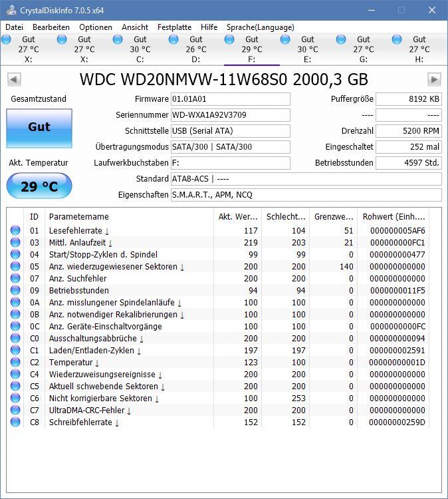Click status orb for C6 Nicht korrigierbare Sektoren
Viewport: 448px width, 499px height.
15,398
